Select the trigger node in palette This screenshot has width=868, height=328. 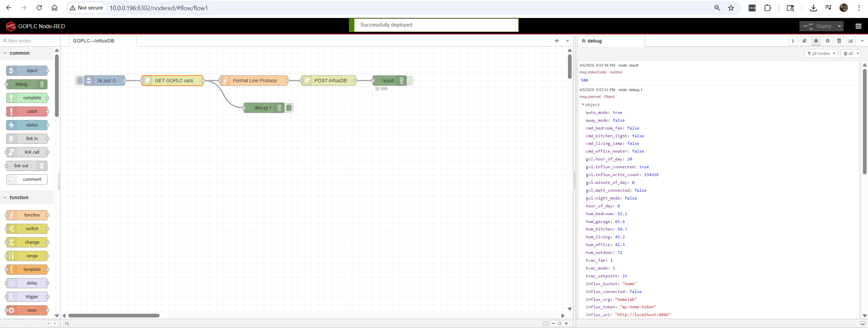coord(27,297)
